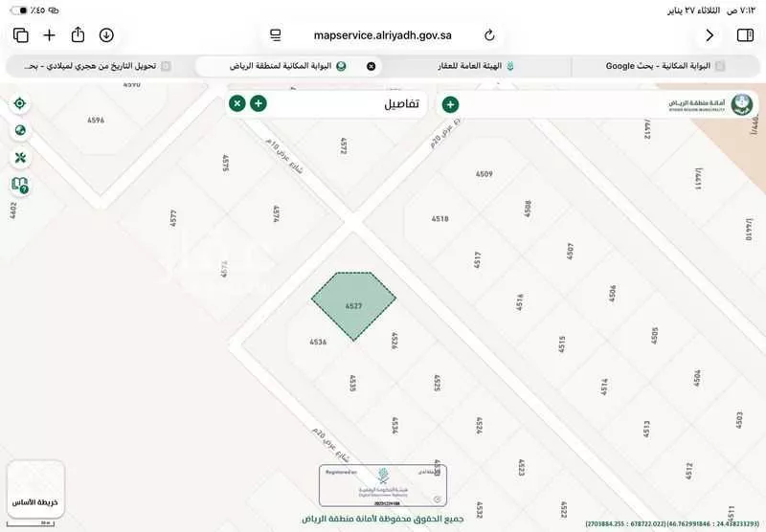Click the locate my position icon

click(19, 103)
